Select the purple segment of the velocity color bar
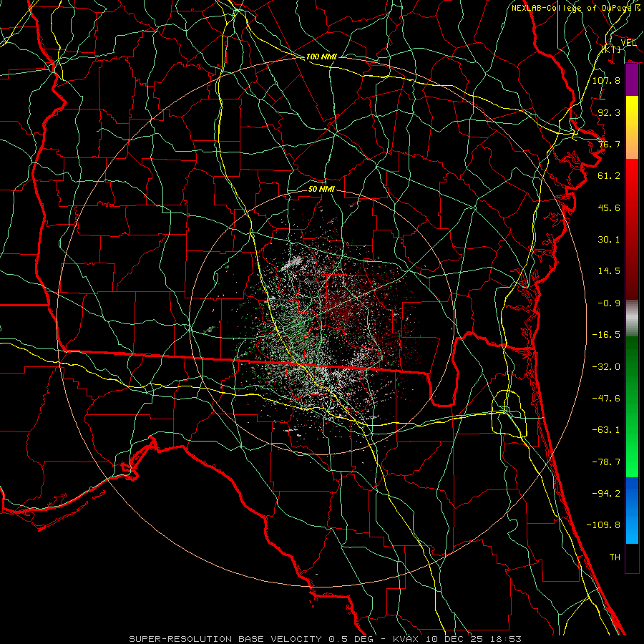The image size is (644, 644). click(x=632, y=80)
